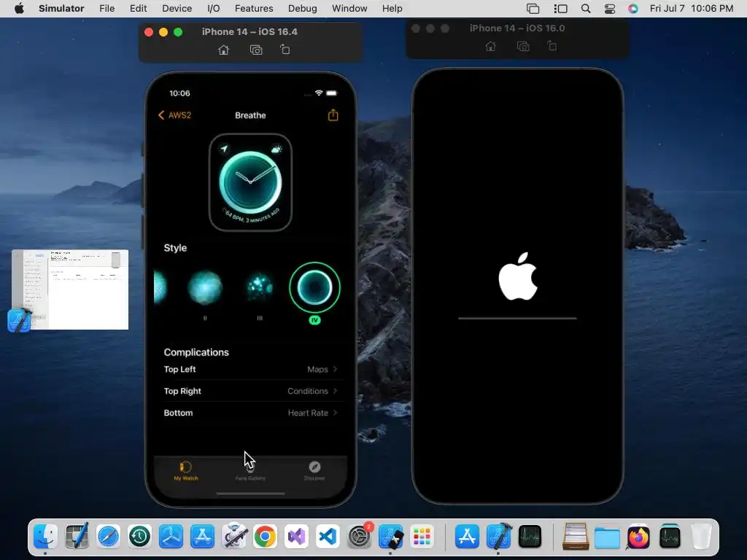Click the minimized Xcode window thumbnail

click(71, 289)
